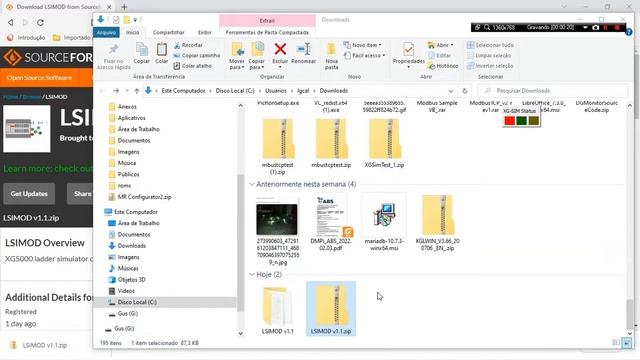Open the Novo item dropdown
The height and width of the screenshot is (360, 640).
[363, 45]
